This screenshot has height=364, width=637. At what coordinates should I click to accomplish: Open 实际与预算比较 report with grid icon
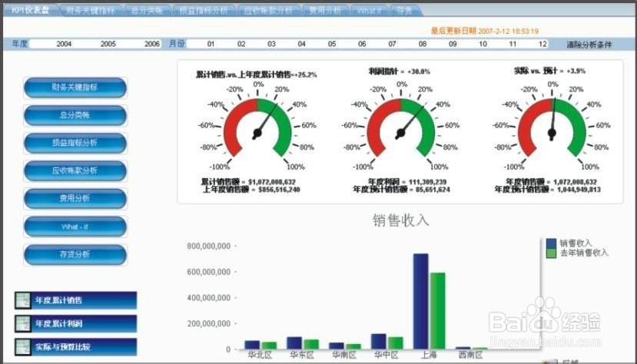click(75, 346)
